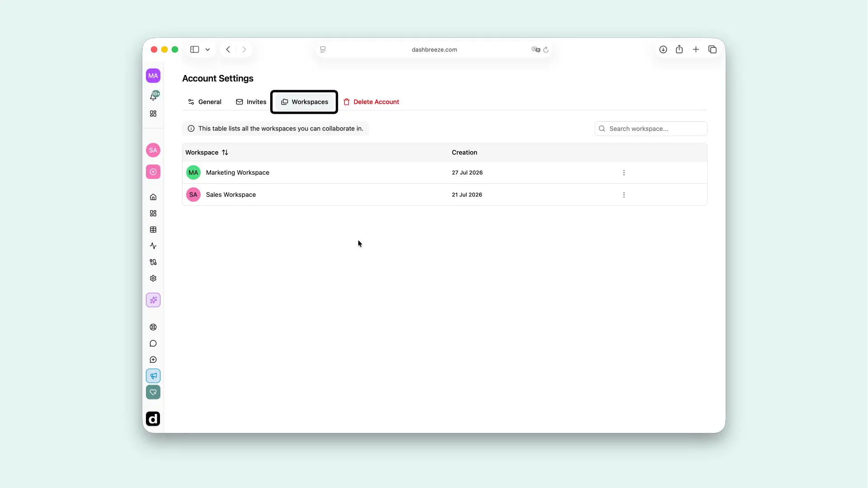Viewport: 868px width, 488px height.
Task: Open the notifications bell icon
Action: [153, 97]
